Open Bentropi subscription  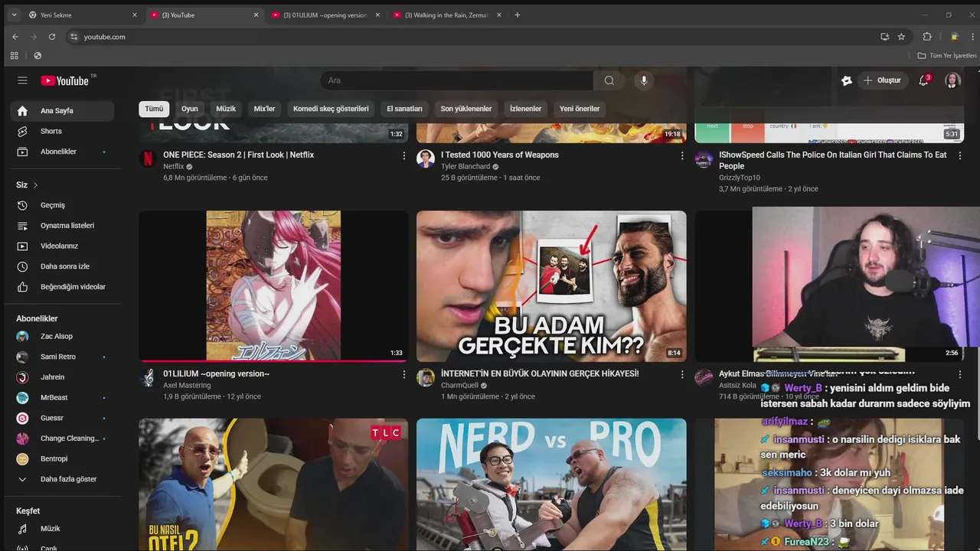coord(62,458)
